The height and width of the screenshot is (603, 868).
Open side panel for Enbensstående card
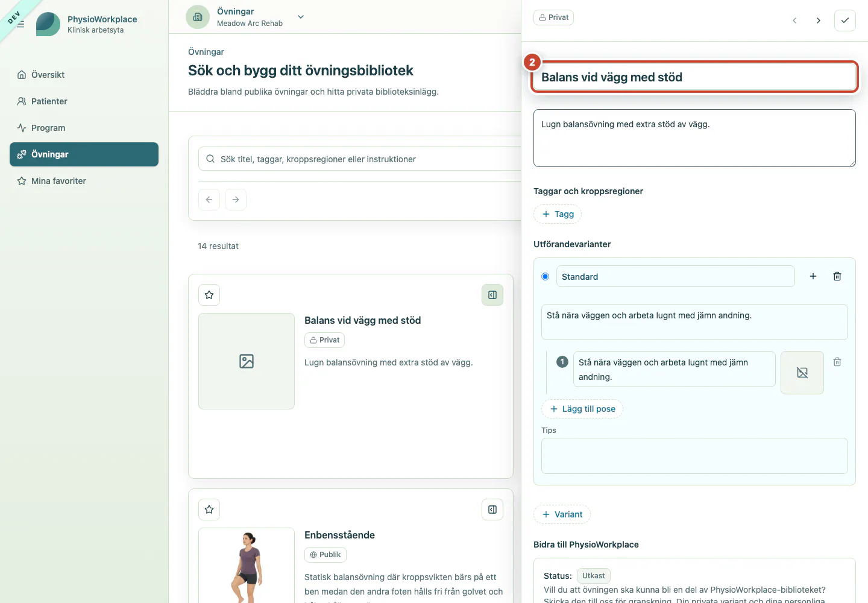[492, 510]
